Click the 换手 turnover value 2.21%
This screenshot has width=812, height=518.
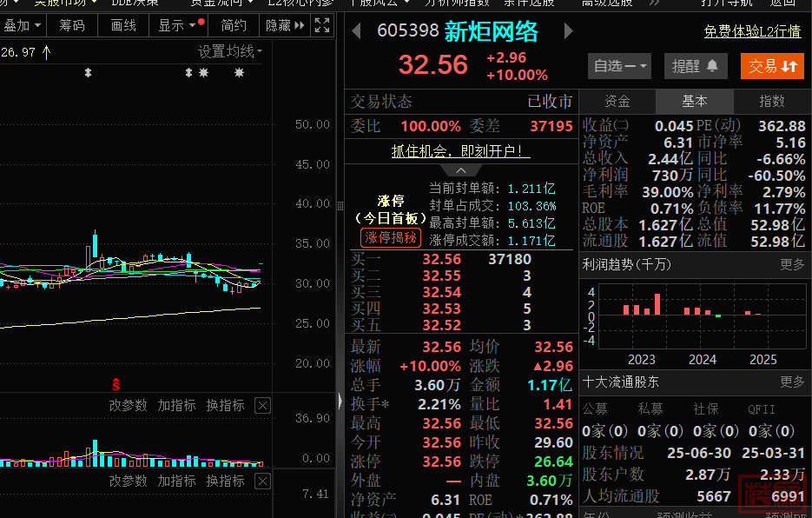[x=439, y=404]
